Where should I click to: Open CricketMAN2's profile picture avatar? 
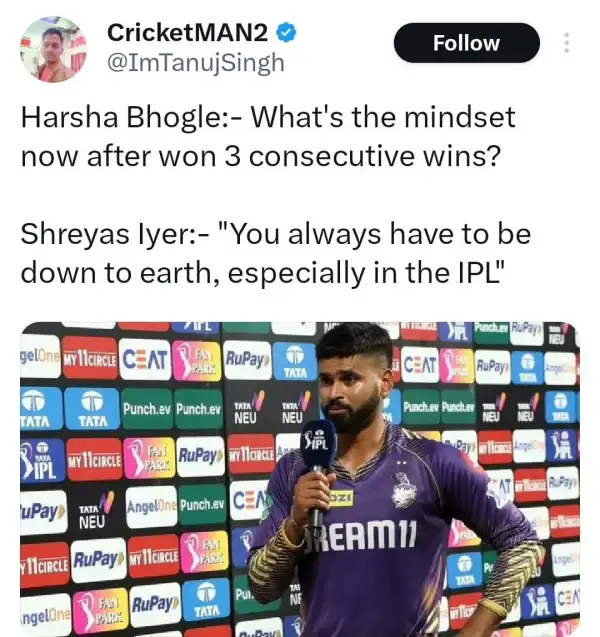click(x=53, y=49)
